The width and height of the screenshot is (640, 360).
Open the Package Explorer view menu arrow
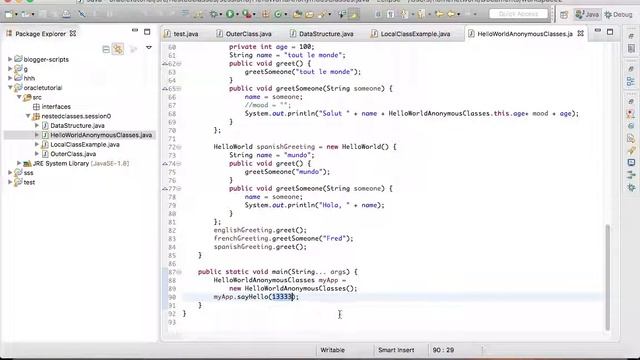point(149,48)
